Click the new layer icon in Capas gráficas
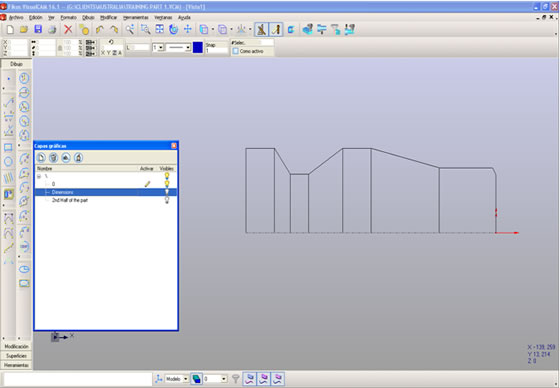 point(41,158)
